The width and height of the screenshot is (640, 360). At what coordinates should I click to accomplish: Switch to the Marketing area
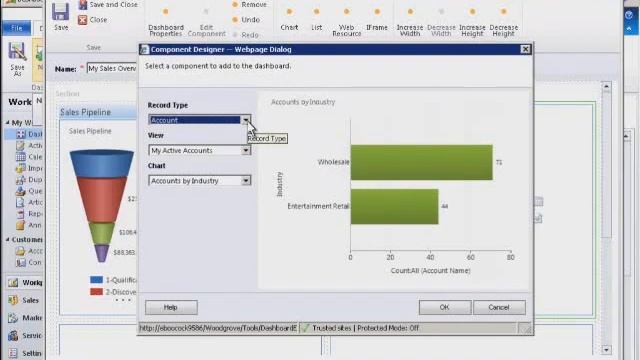click(x=24, y=318)
